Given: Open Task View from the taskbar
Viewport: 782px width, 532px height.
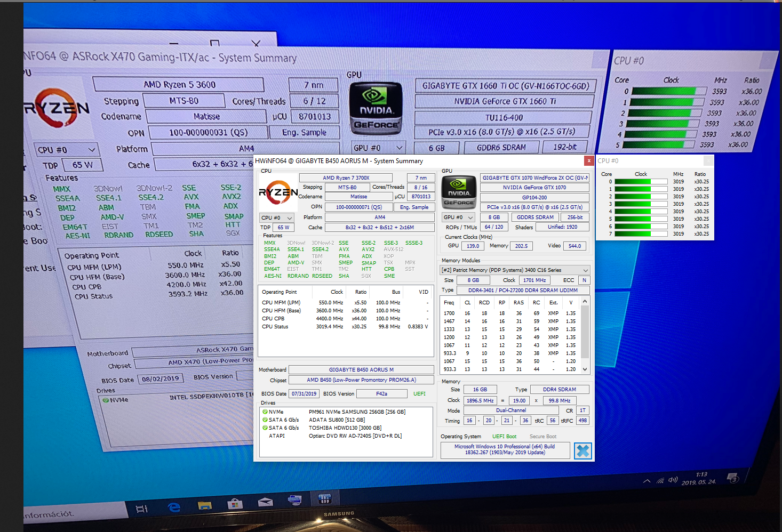Looking at the screenshot, I should [x=141, y=509].
